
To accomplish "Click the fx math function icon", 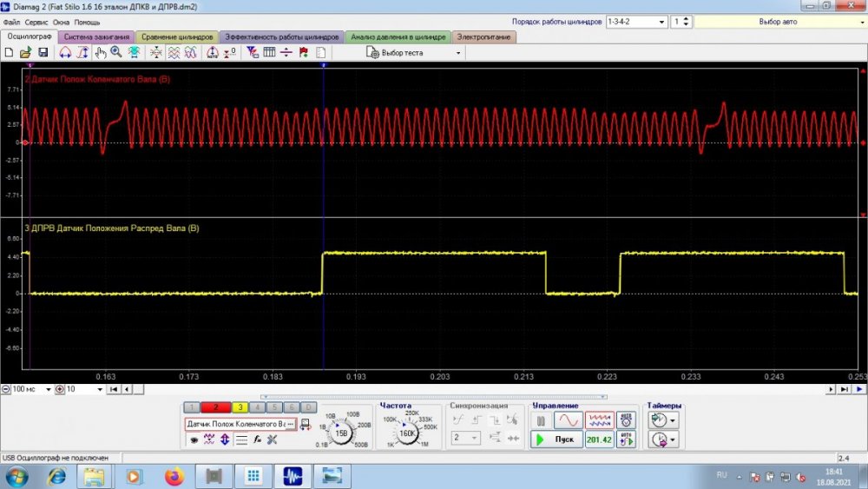I will click(x=257, y=439).
